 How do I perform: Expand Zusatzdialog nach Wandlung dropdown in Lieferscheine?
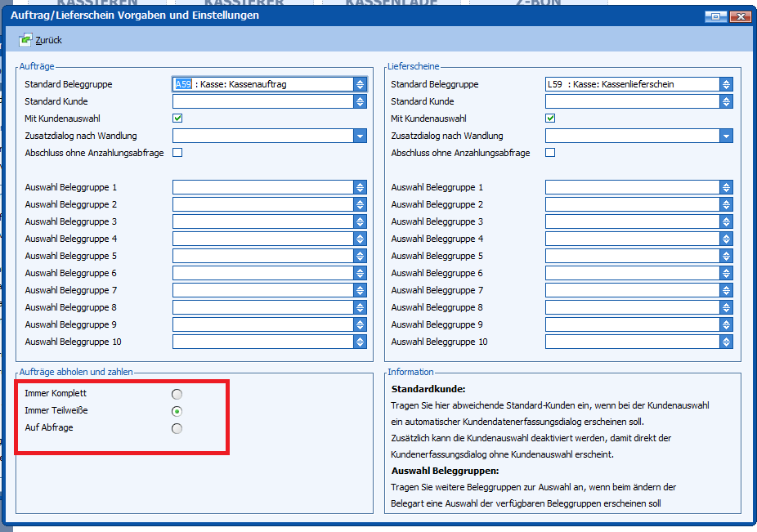726,136
